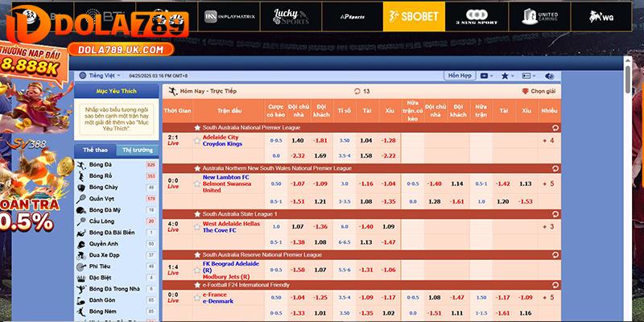Expand +4 more markets for Adelaide City
644x322 pixels.
pyautogui.click(x=548, y=140)
